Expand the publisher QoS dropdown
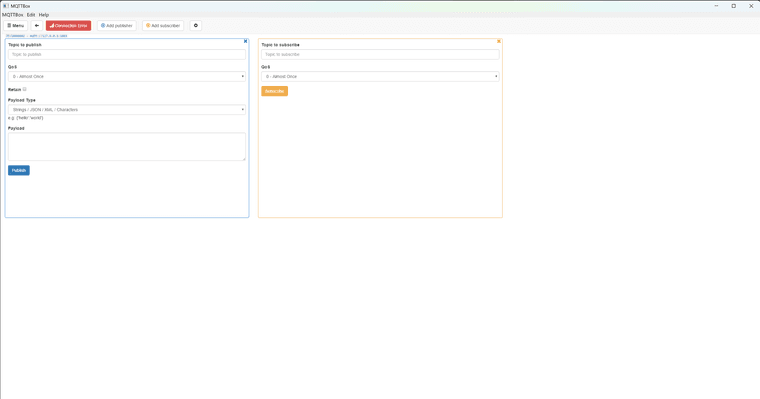Screen dimensions: 760x399 [127, 77]
